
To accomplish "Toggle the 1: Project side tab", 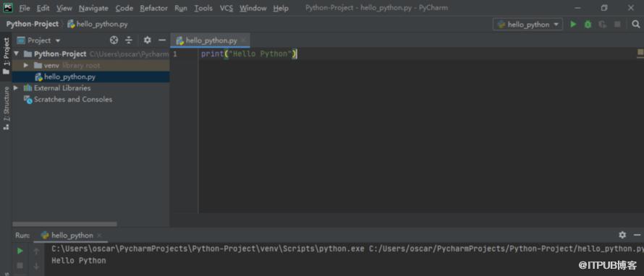I will click(6, 56).
